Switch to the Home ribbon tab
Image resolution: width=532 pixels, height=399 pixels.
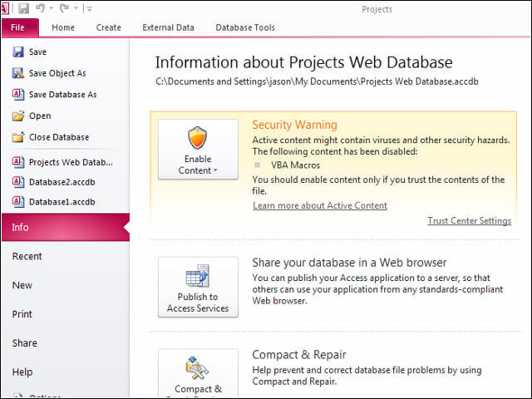click(63, 27)
